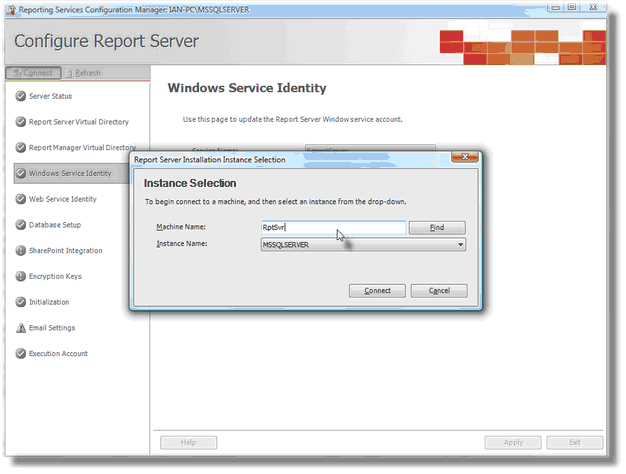Click the Machine Name label
This screenshot has height=474, width=626.
(181, 227)
